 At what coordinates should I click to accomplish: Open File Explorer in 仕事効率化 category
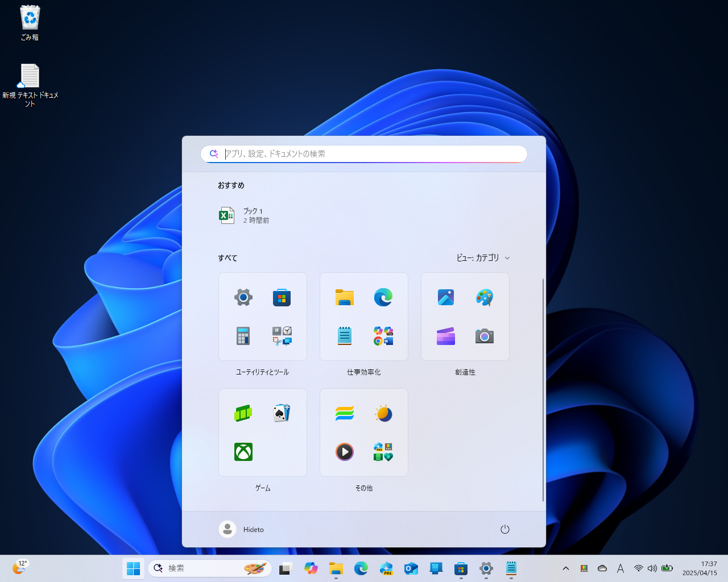point(345,297)
